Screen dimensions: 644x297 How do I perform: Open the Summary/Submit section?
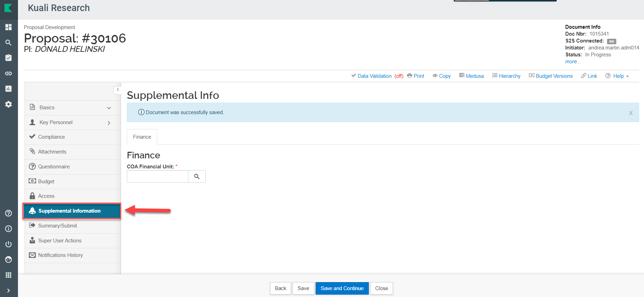tap(72, 226)
